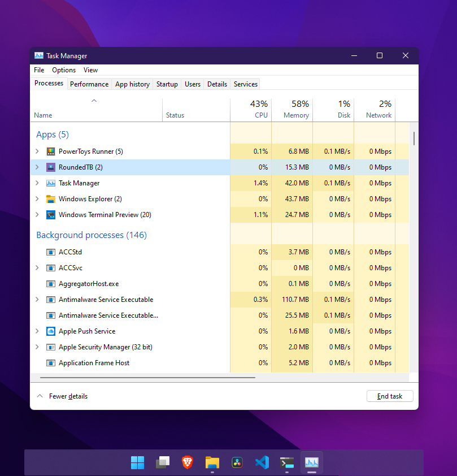This screenshot has height=476, width=457.
Task: Click the 1.4% CPU value
Action: click(260, 183)
